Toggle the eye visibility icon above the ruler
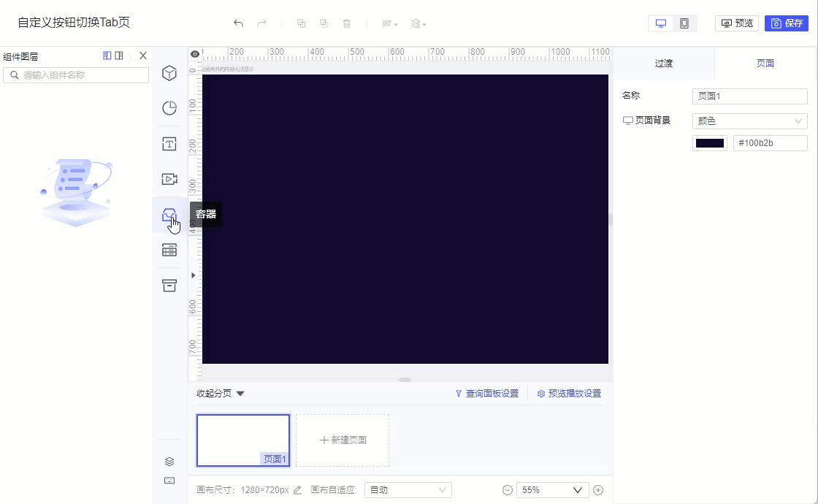The width and height of the screenshot is (818, 504). point(194,54)
